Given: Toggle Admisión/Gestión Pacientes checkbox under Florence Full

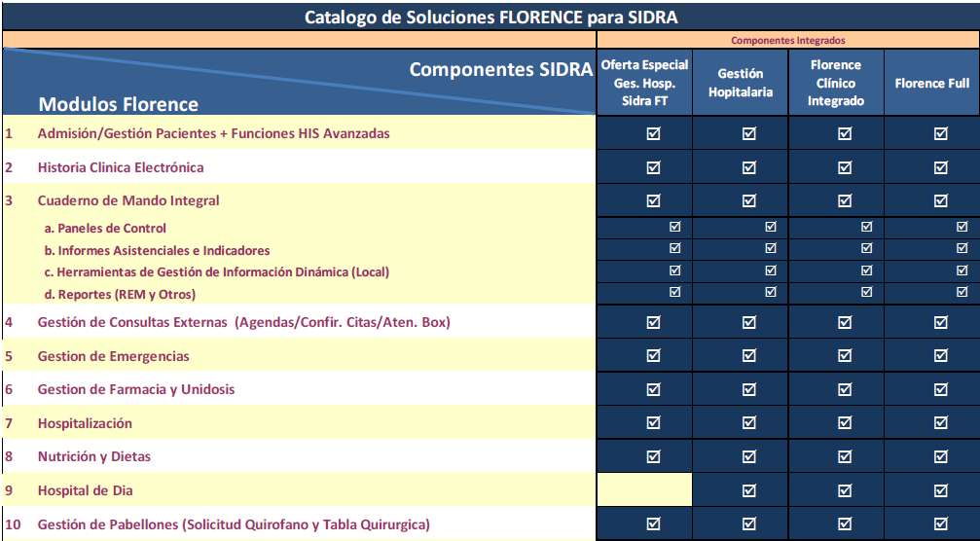Looking at the screenshot, I should (940, 133).
